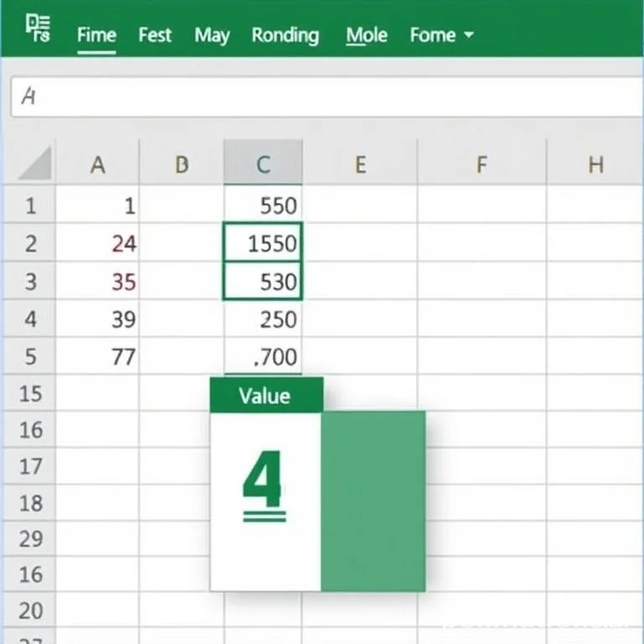644x644 pixels.
Task: Expand the Fome dropdown arrow
Action: coord(468,35)
